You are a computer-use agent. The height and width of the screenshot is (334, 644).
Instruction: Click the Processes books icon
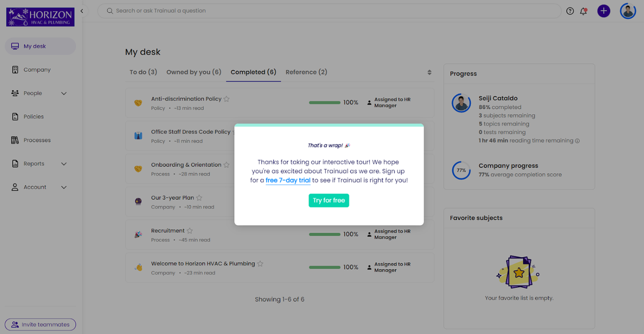coord(15,140)
